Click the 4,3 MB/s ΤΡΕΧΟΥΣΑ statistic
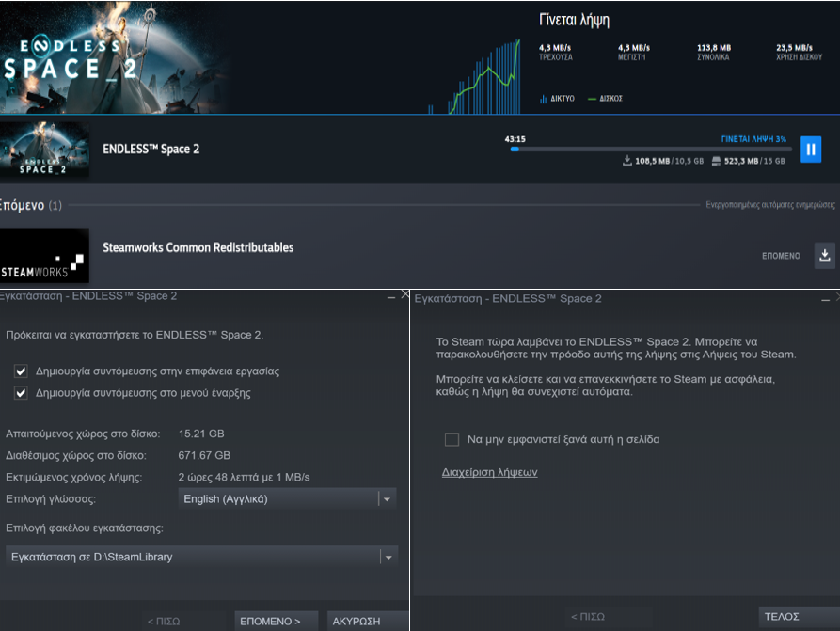 [556, 52]
